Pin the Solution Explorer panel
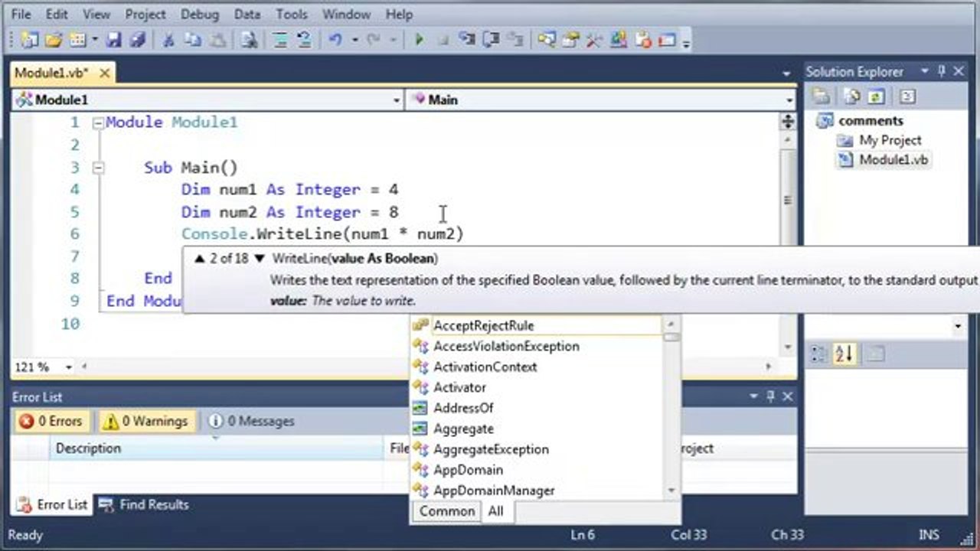Viewport: 980px width, 551px height. [942, 71]
